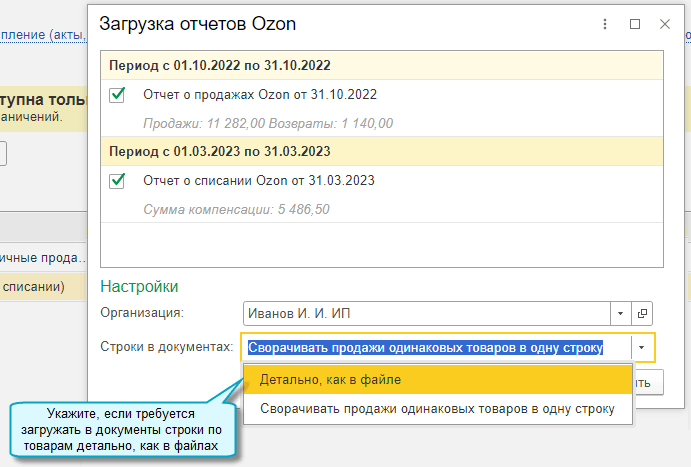Open the three-dot menu in dialog header
This screenshot has width=691, height=467.
click(x=605, y=24)
